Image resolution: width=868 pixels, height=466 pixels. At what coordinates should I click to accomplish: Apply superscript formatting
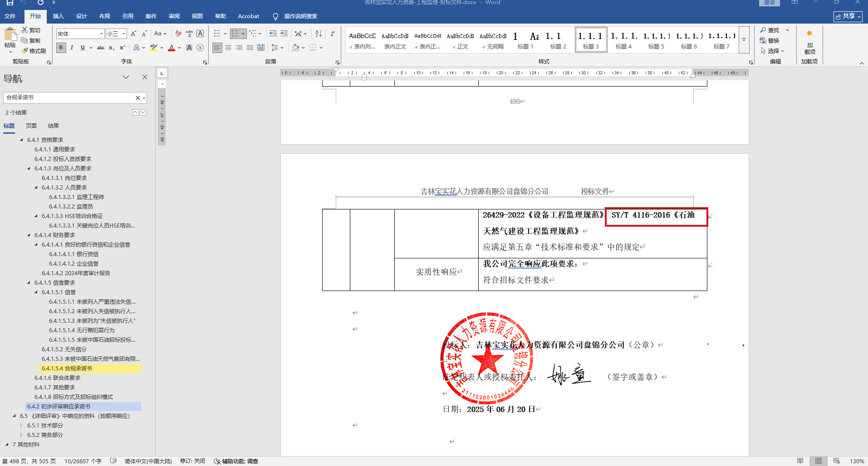pyautogui.click(x=123, y=48)
